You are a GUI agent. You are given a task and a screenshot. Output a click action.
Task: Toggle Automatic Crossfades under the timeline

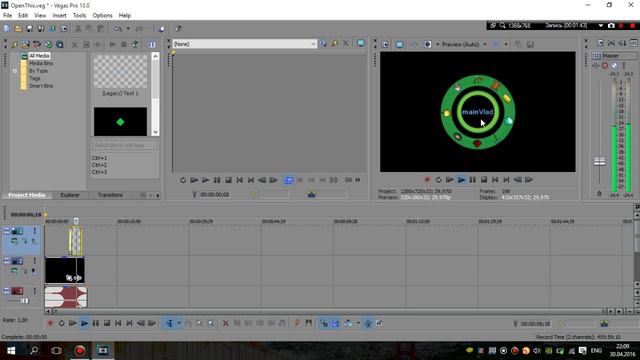pos(335,323)
